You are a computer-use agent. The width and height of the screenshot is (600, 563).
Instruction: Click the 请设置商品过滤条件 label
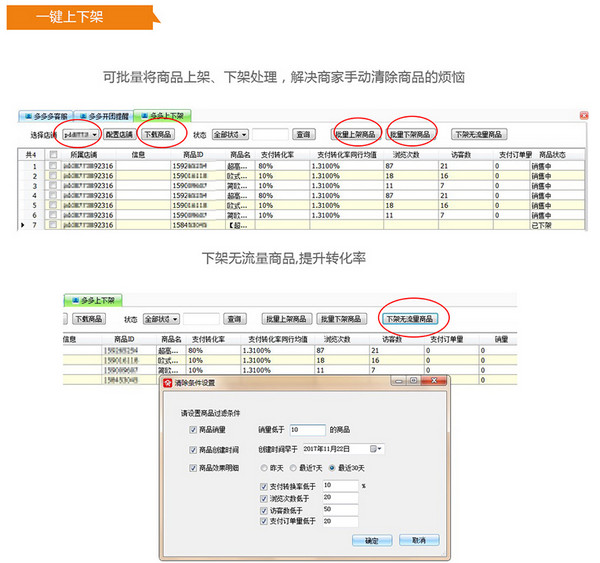(210, 413)
